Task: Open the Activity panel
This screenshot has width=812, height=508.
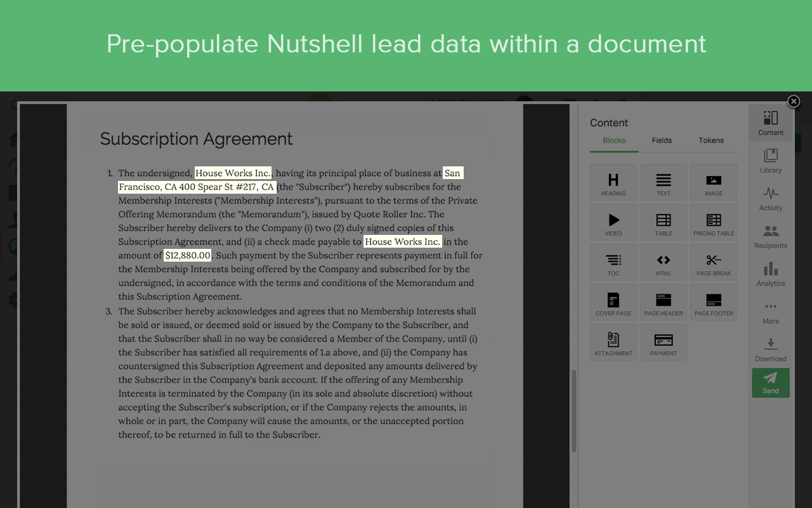Action: 770,199
